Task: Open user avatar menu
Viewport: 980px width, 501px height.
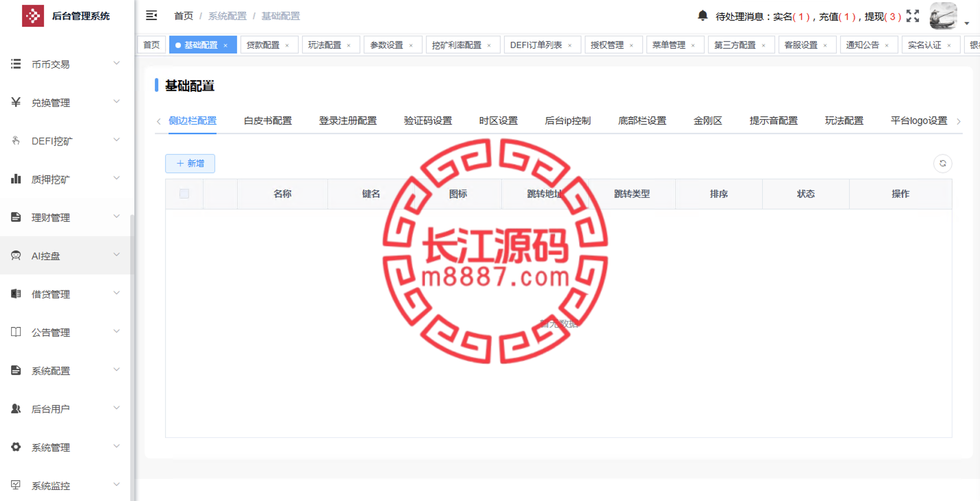Action: [x=943, y=16]
